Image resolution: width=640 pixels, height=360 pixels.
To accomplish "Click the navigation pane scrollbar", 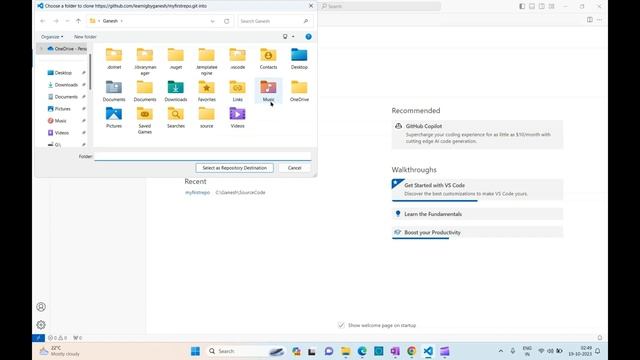I will pos(90,71).
